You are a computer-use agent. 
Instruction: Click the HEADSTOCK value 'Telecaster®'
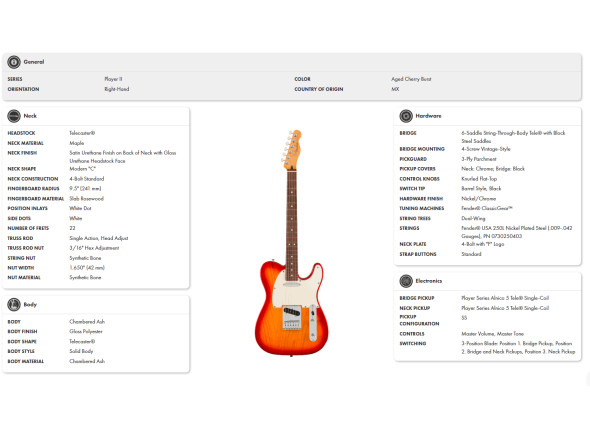click(x=82, y=133)
